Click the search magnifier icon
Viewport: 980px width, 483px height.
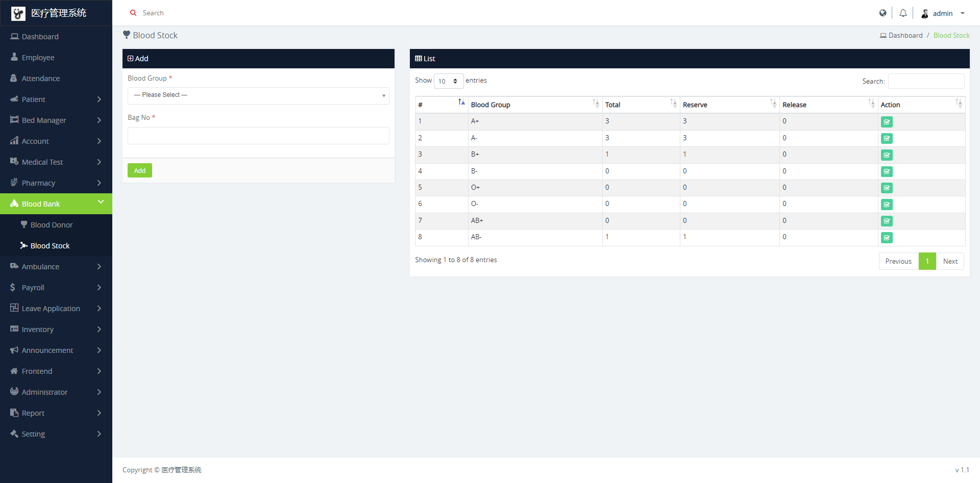click(x=133, y=13)
